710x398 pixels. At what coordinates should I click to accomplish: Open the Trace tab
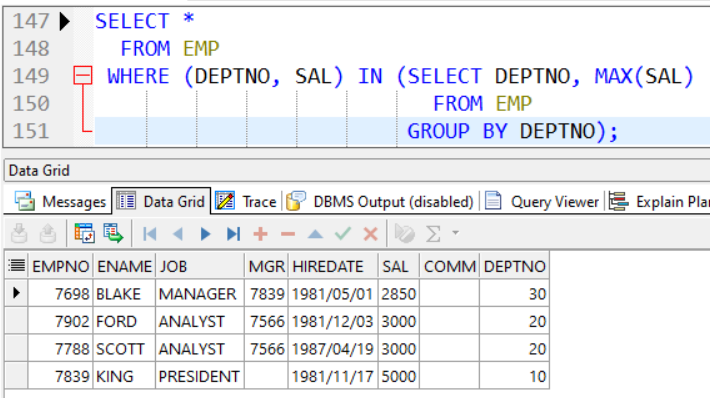coord(246,201)
